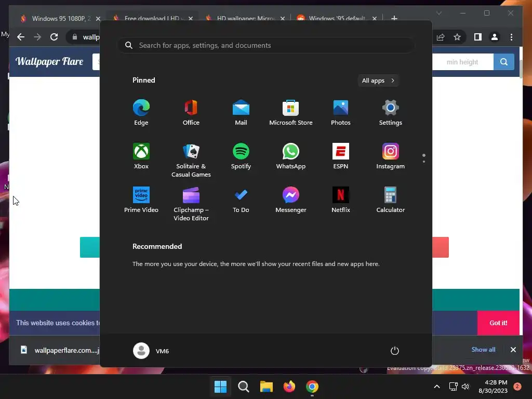
Task: Open WhatsApp
Action: click(291, 156)
